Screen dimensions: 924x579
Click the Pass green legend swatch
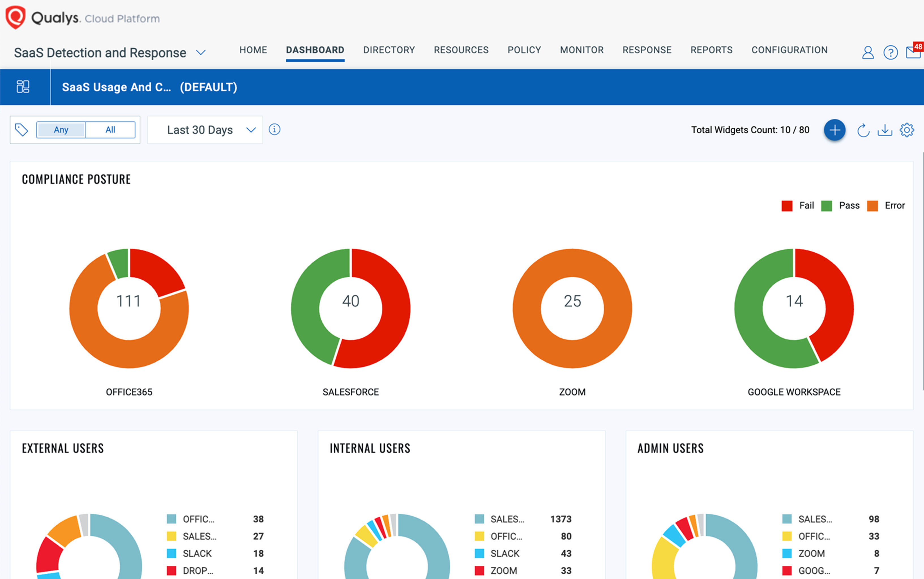(826, 206)
